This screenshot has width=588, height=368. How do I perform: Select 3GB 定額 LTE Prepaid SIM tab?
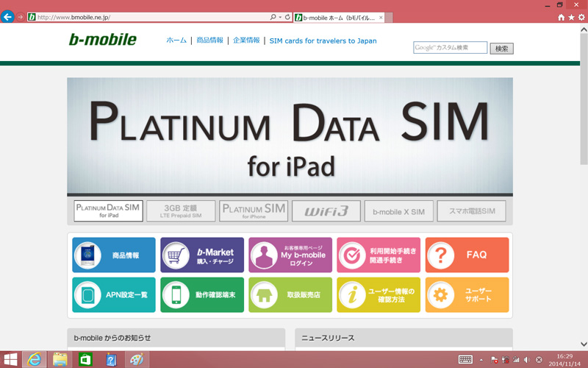[181, 211]
